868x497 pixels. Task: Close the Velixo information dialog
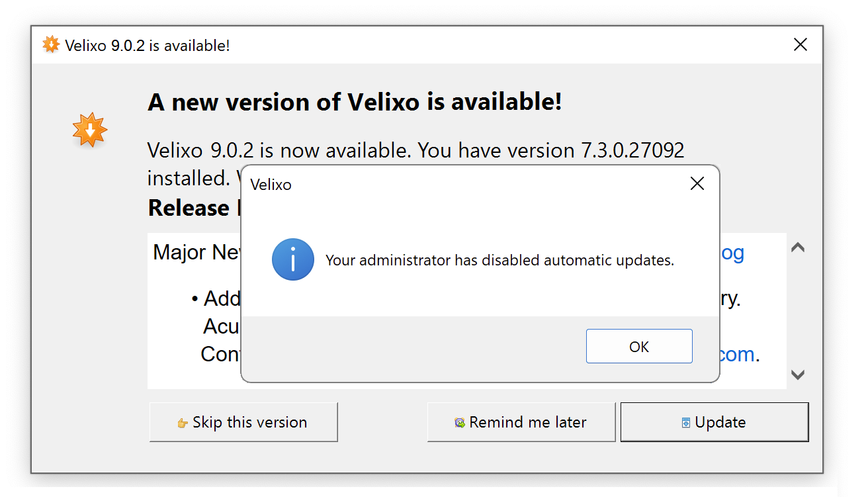point(697,184)
